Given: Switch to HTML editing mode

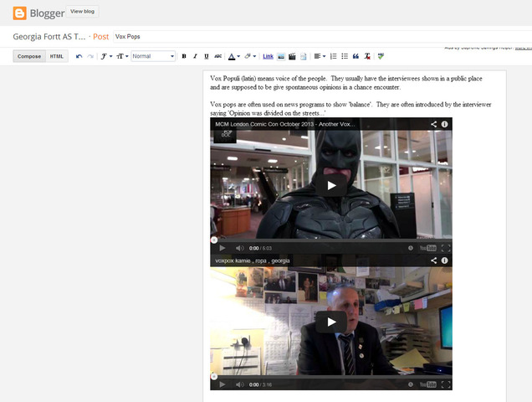Looking at the screenshot, I should pos(57,56).
